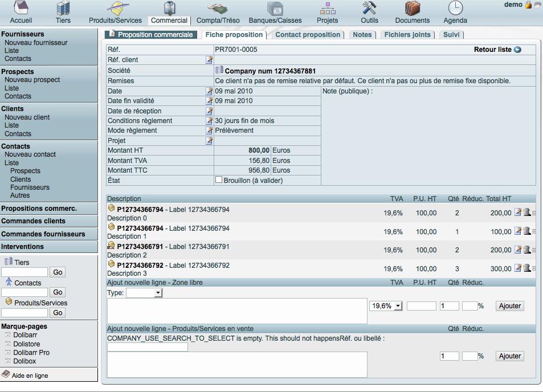This screenshot has width=543, height=392.
Task: Click Go button for Contacts search
Action: tap(58, 292)
